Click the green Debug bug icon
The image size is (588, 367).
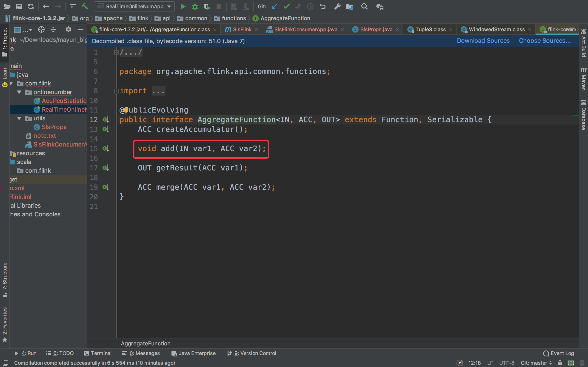click(x=195, y=7)
